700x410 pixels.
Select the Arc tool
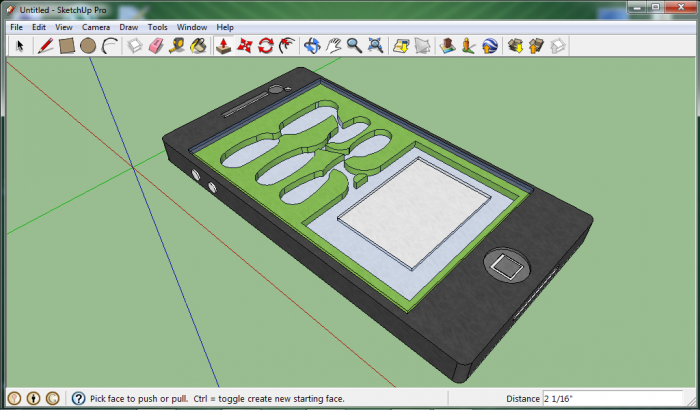coord(110,46)
